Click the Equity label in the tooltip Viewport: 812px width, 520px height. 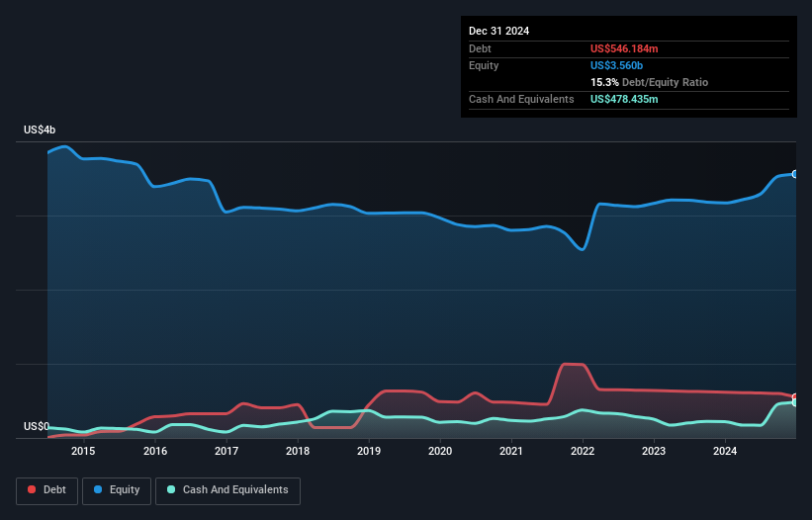click(x=484, y=65)
